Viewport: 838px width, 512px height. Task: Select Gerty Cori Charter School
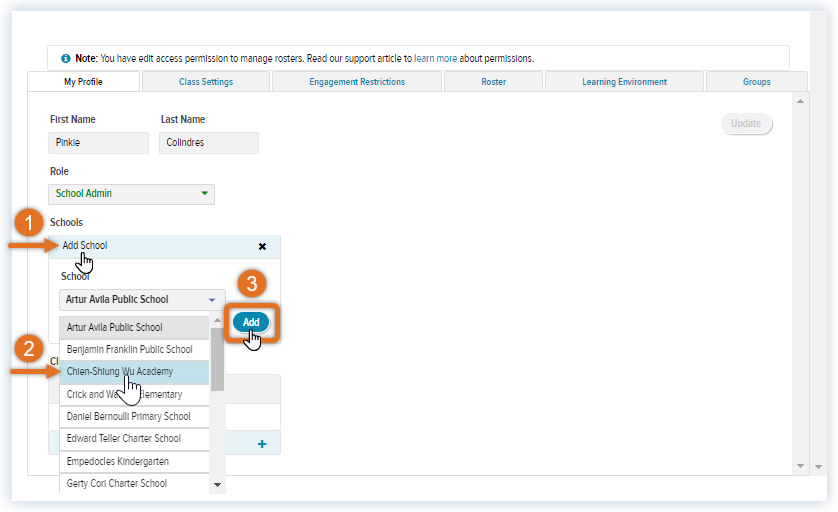pos(134,483)
